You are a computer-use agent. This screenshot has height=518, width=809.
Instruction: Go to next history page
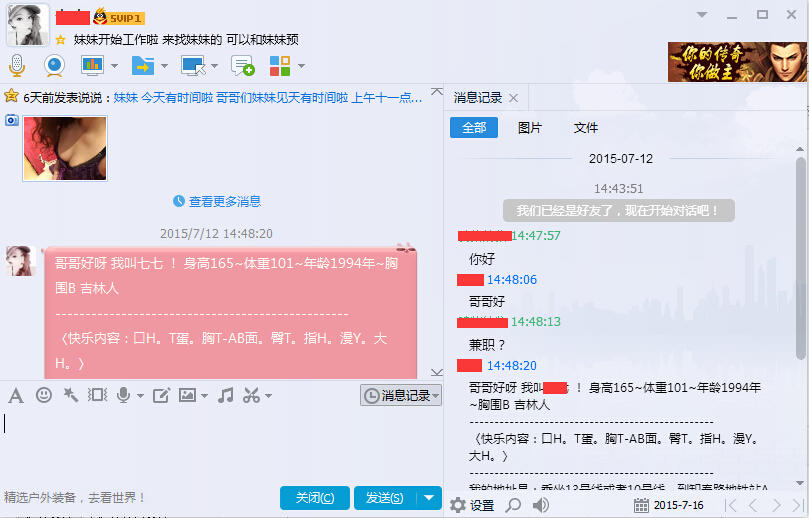776,505
